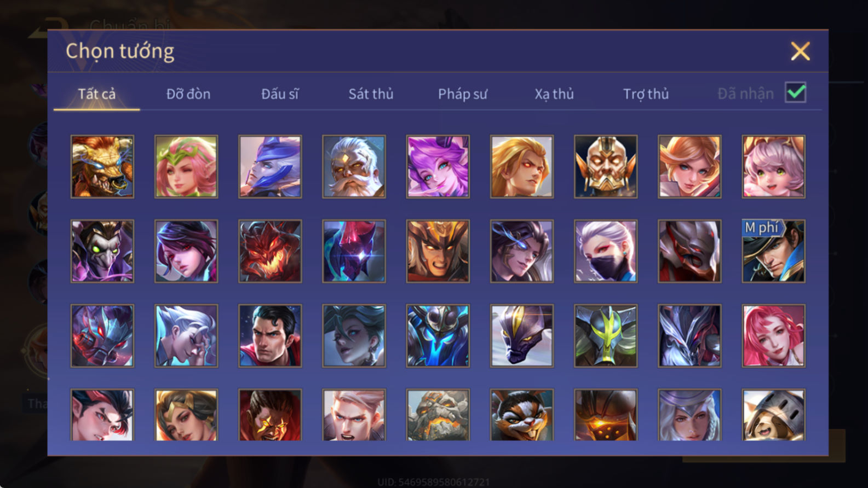Screen dimensions: 868x488
Task: Choose the hero portrait tagged M phí
Action: tap(773, 251)
